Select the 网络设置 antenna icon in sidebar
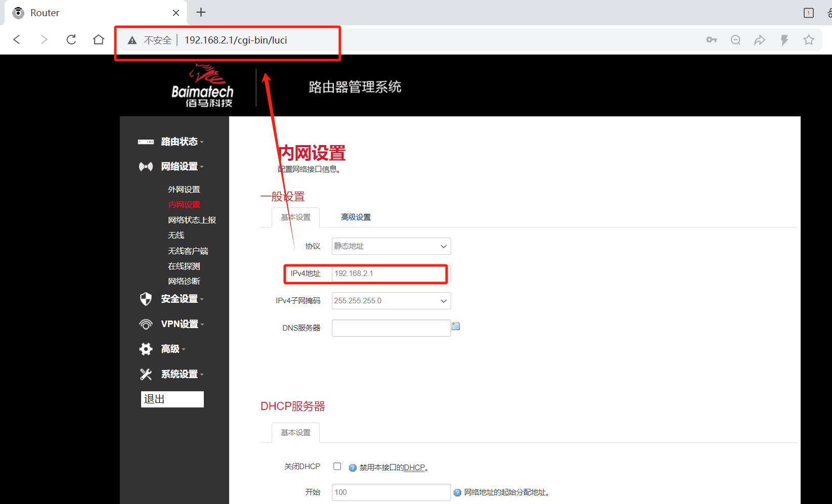The width and height of the screenshot is (832, 504). point(146,166)
